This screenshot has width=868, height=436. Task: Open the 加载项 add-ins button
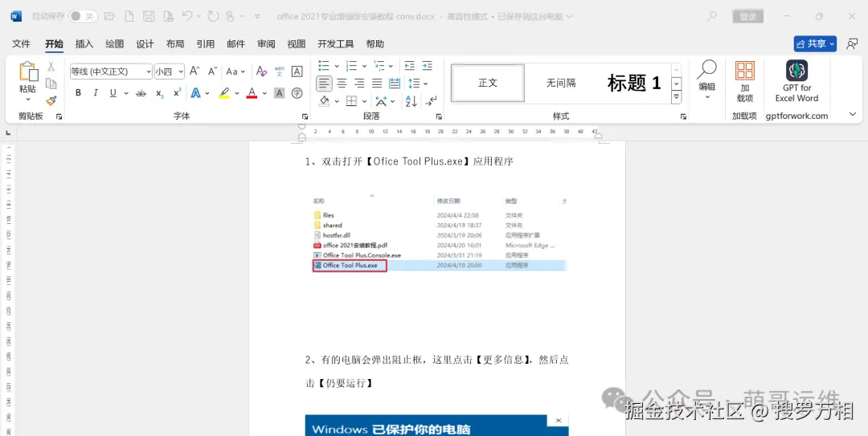(744, 82)
